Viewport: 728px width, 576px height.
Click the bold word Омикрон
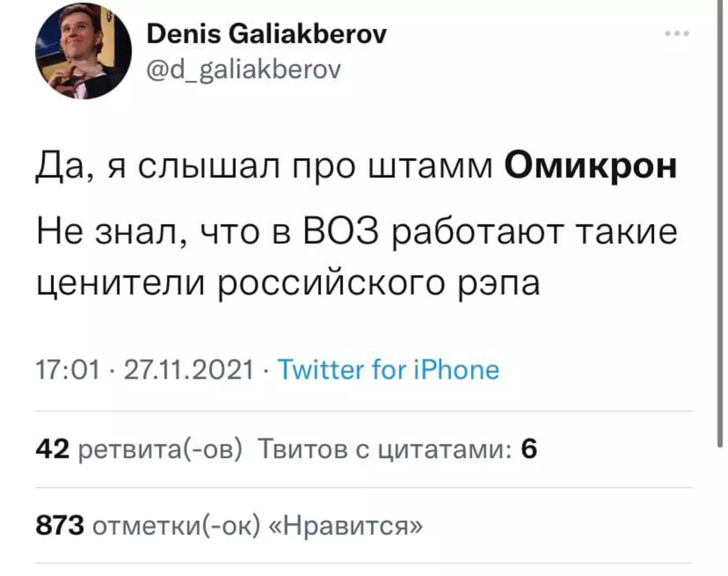click(x=590, y=166)
